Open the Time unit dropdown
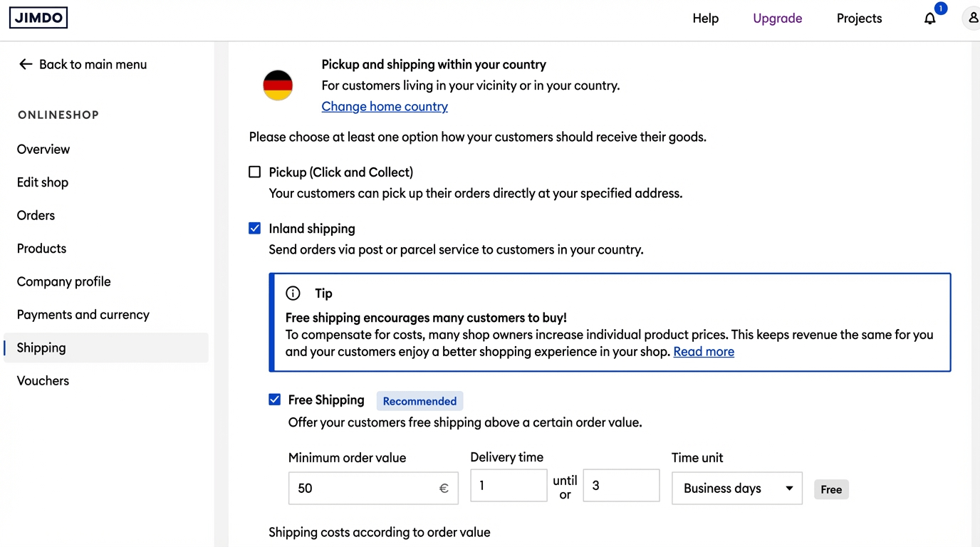The height and width of the screenshot is (547, 980). (x=736, y=488)
